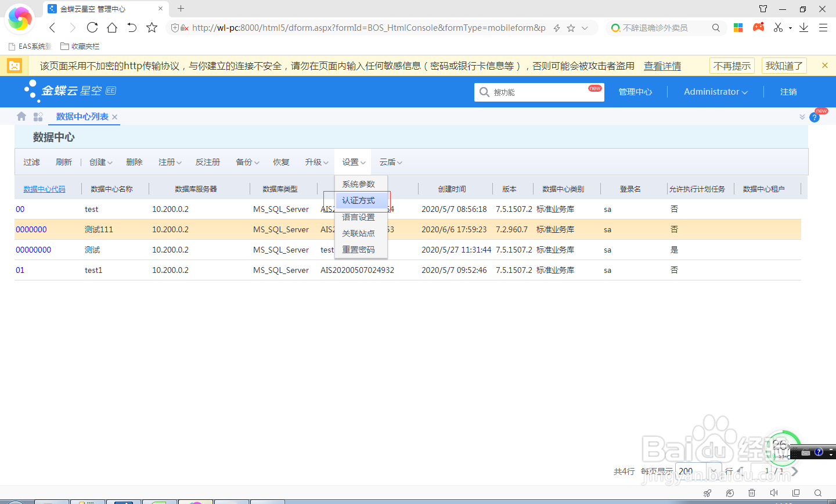The height and width of the screenshot is (504, 836).
Task: Select 认证方式 from the settings menu
Action: coord(358,200)
